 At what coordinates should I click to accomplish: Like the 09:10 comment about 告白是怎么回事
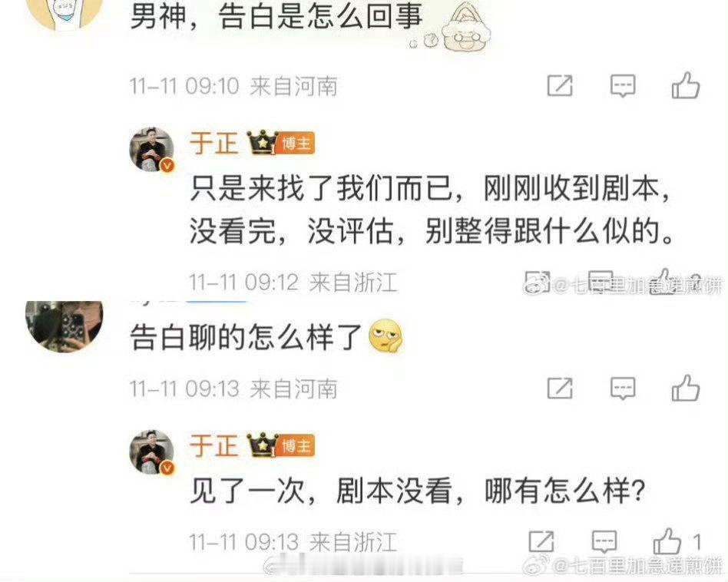[686, 85]
